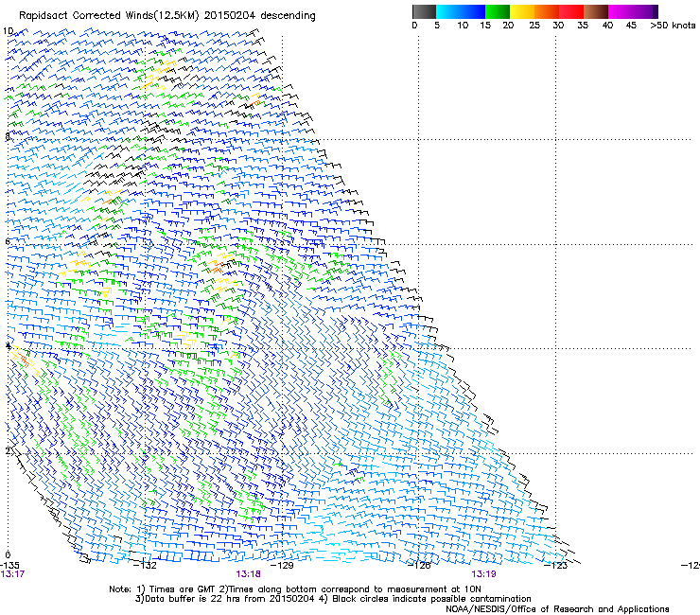
Task: Click the latitude label '4' on the axis
Action: [x=8, y=345]
